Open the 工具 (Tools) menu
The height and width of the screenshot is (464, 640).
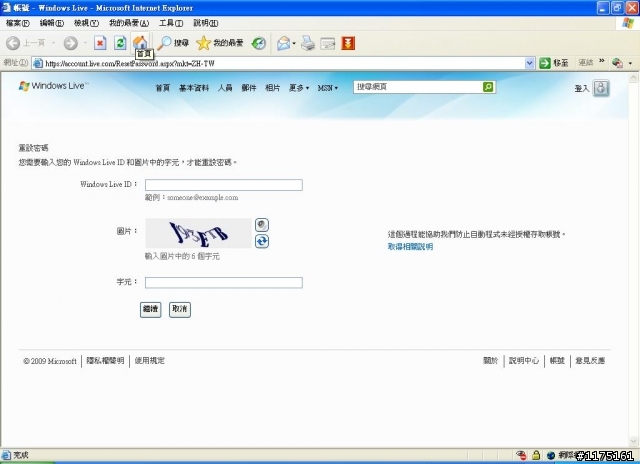coord(171,23)
